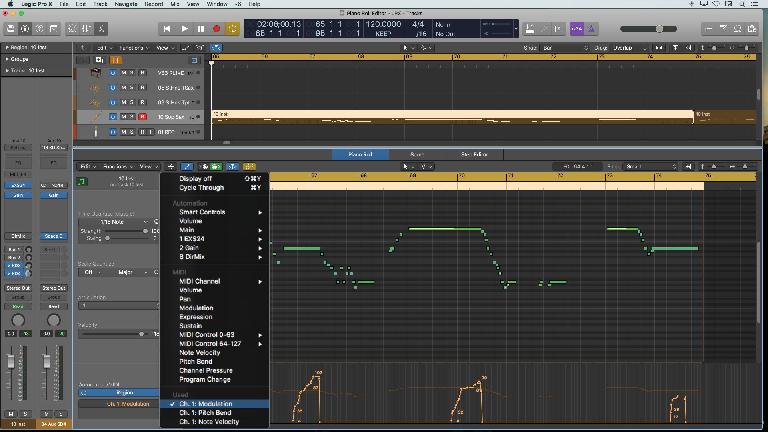Toggle the power button on the first track

[x=113, y=73]
